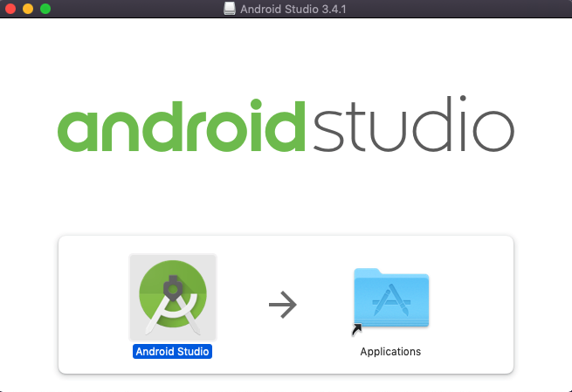
Task: Click the Android Studio file name label
Action: 172,352
